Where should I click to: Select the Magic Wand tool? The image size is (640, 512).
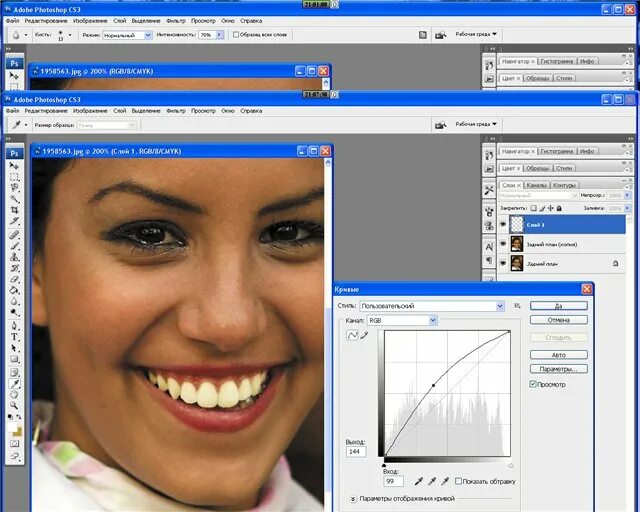[x=14, y=199]
